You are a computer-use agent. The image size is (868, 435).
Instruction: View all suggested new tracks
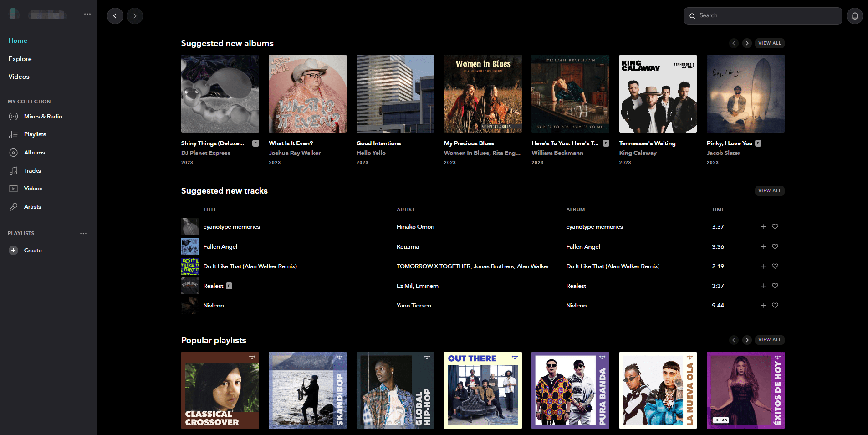point(769,191)
